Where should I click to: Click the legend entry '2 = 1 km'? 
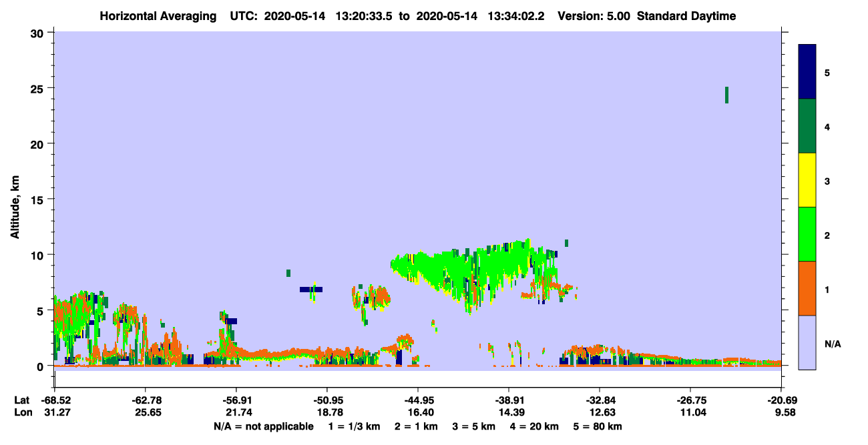416,426
